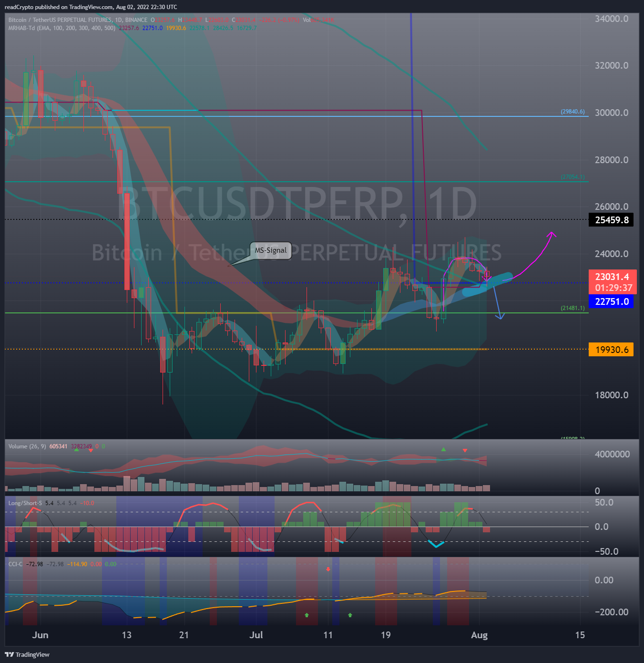Click the −10.0 red Long/Short-S value
Image resolution: width=644 pixels, height=663 pixels.
pyautogui.click(x=87, y=503)
